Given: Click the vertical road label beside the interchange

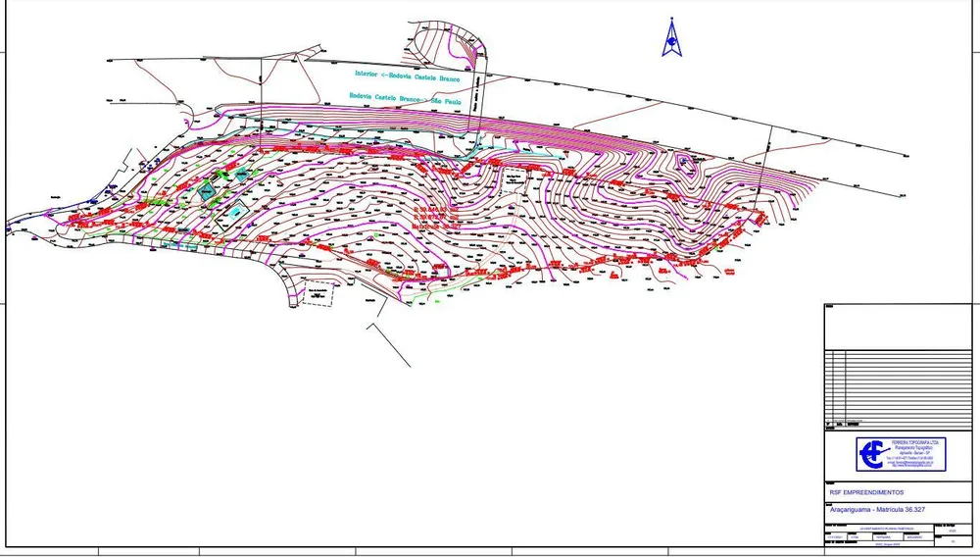Looking at the screenshot, I should 476,91.
